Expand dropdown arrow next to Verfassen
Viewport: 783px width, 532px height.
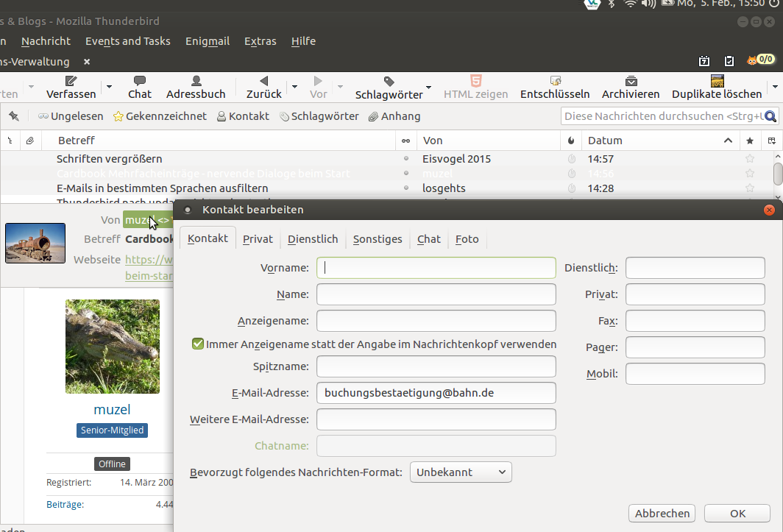[110, 87]
